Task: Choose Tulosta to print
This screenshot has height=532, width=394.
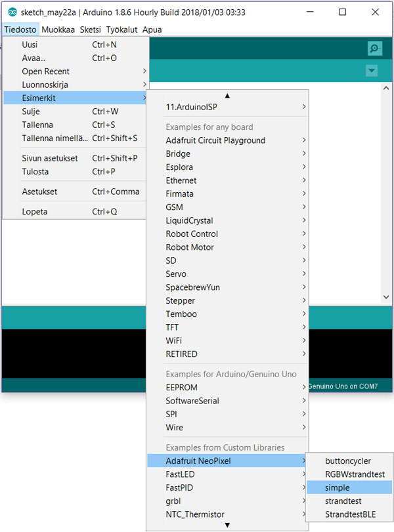Action: tap(75, 171)
